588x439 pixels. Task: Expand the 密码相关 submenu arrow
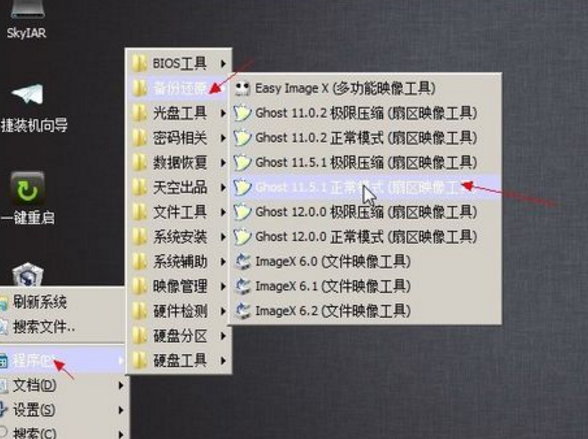click(x=223, y=138)
